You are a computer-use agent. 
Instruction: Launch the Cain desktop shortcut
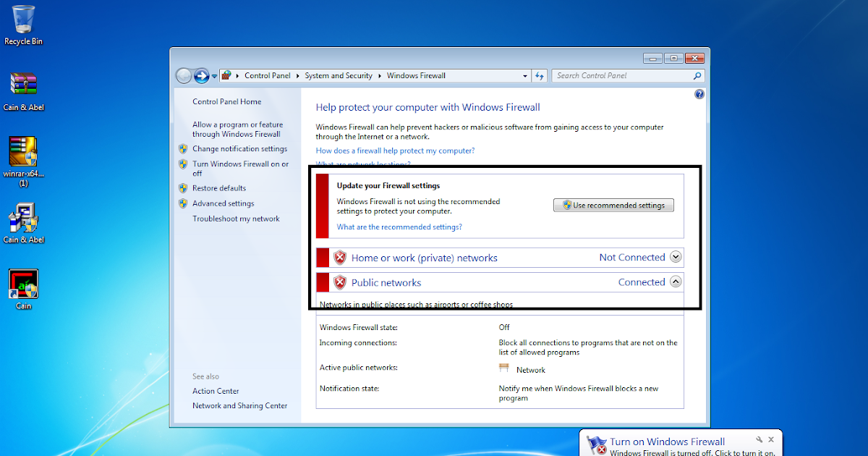(x=23, y=290)
